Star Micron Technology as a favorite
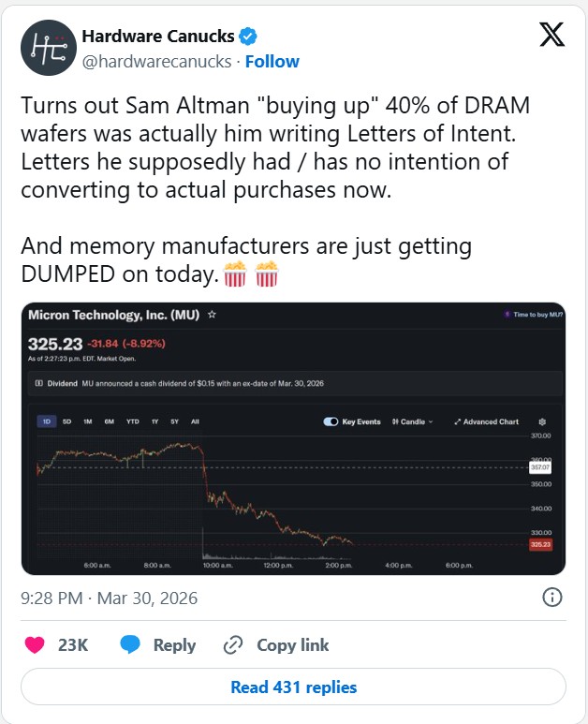The width and height of the screenshot is (588, 724). pos(213,316)
